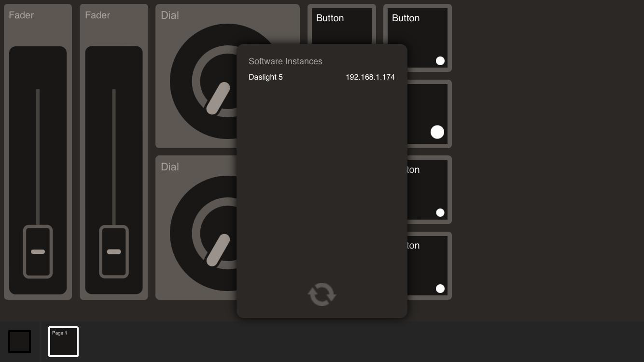Image resolution: width=644 pixels, height=362 pixels.
Task: Click the top of the leftmost Fader track
Action: tap(38, 93)
